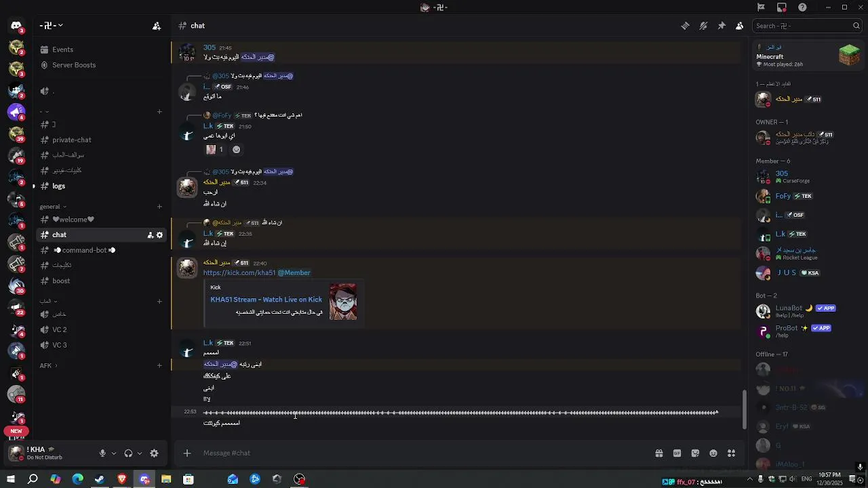Open ProBot in member list
Viewport: 868px width, 488px height.
[x=807, y=331]
